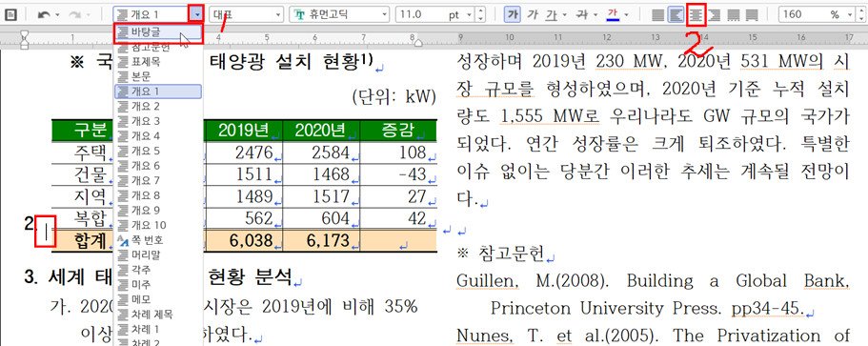This screenshot has height=346, width=868.
Task: Choose 개요 2 style from the list
Action: (x=158, y=107)
